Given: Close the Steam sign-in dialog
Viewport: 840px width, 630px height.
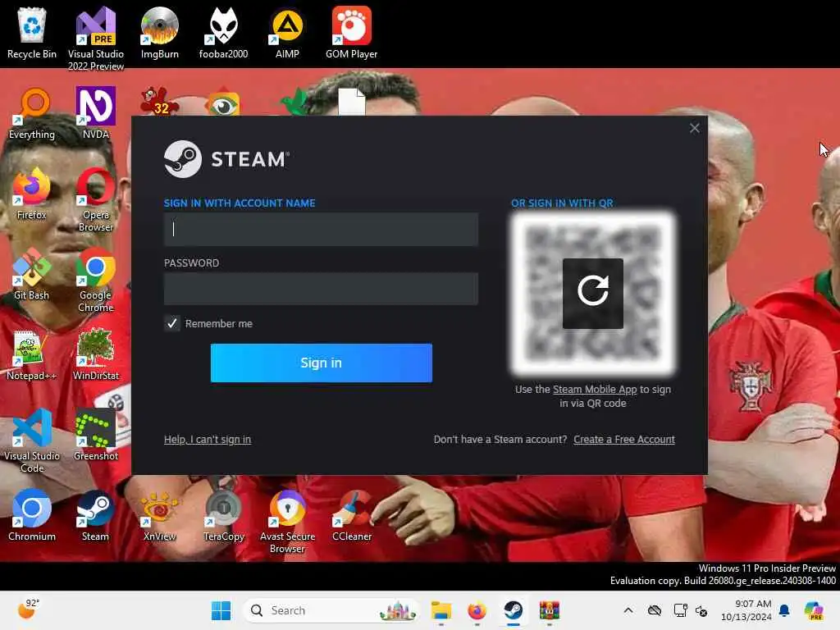Looking at the screenshot, I should (694, 128).
